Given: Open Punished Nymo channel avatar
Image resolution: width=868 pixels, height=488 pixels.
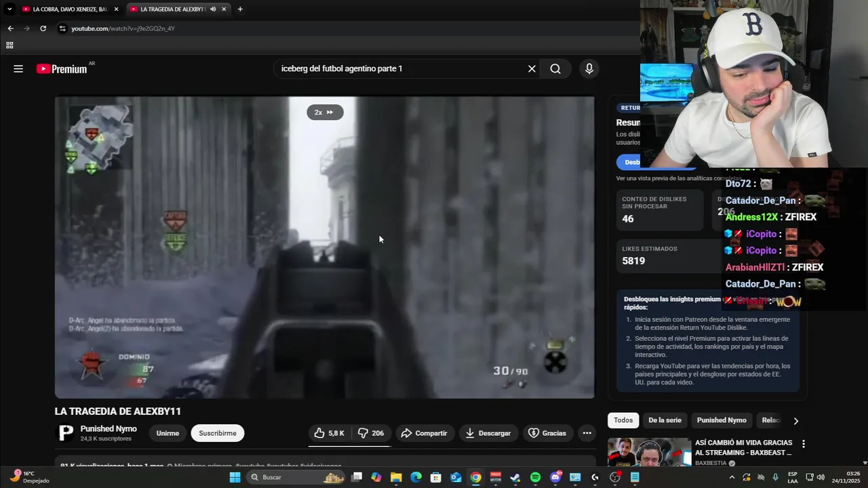Looking at the screenshot, I should pos(65,433).
